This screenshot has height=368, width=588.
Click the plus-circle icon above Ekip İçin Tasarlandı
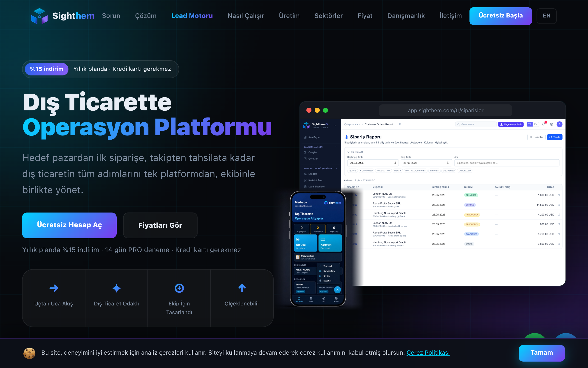pos(179,288)
